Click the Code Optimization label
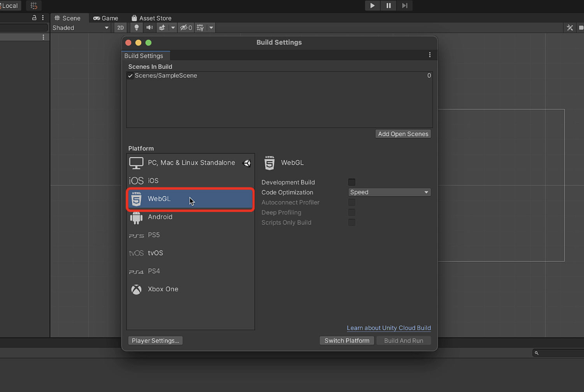The height and width of the screenshot is (392, 584). 287,192
